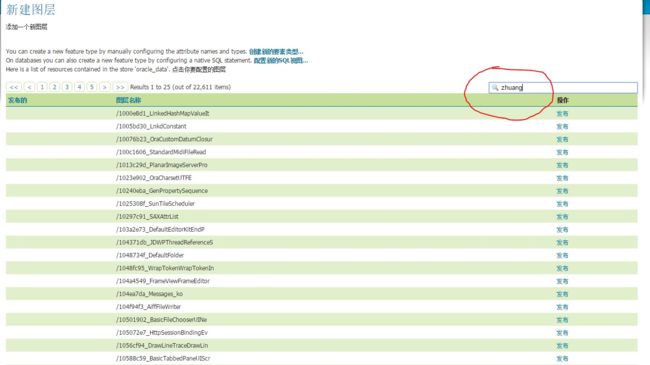Open results page 5

(x=92, y=87)
